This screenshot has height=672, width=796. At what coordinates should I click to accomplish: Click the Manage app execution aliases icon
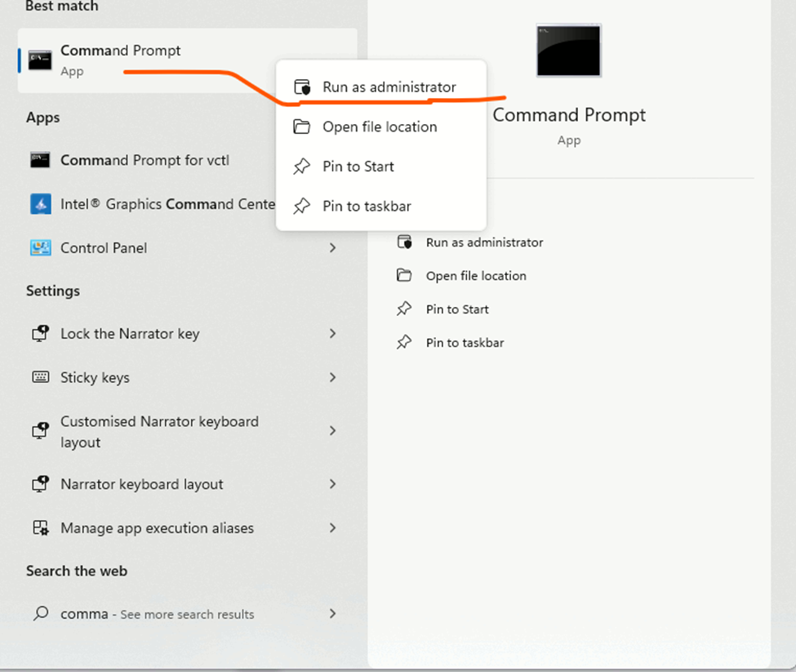(x=39, y=527)
